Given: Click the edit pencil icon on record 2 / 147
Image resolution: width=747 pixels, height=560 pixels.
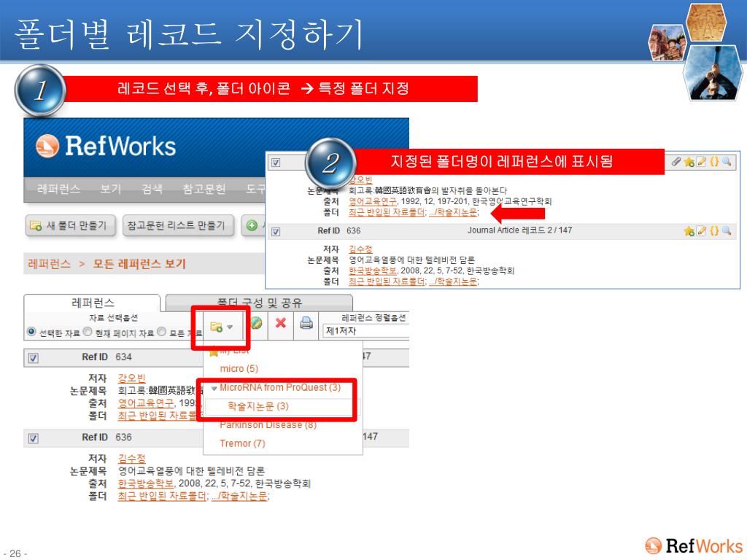Looking at the screenshot, I should 701,231.
